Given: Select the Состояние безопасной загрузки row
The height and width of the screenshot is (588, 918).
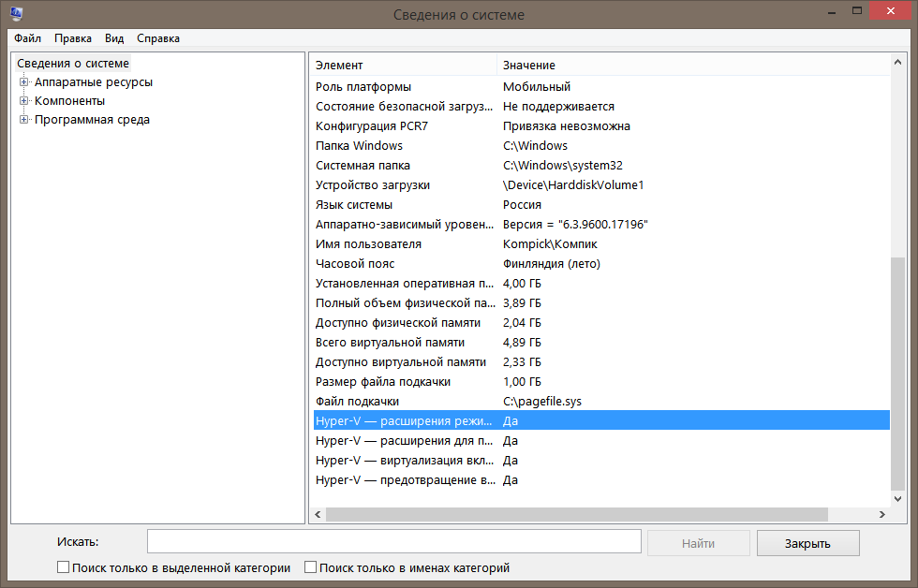Looking at the screenshot, I should pyautogui.click(x=601, y=107).
